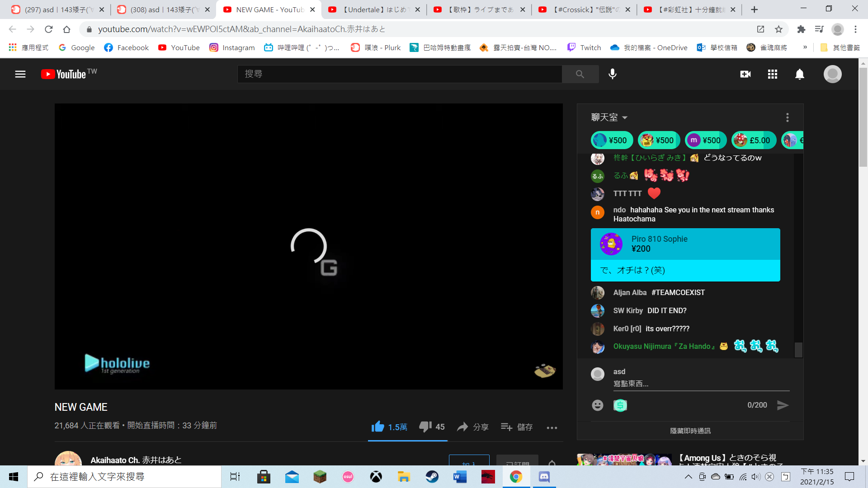Screen dimensions: 868x488
Task: Open the Twitch bookmark
Action: pyautogui.click(x=584, y=47)
